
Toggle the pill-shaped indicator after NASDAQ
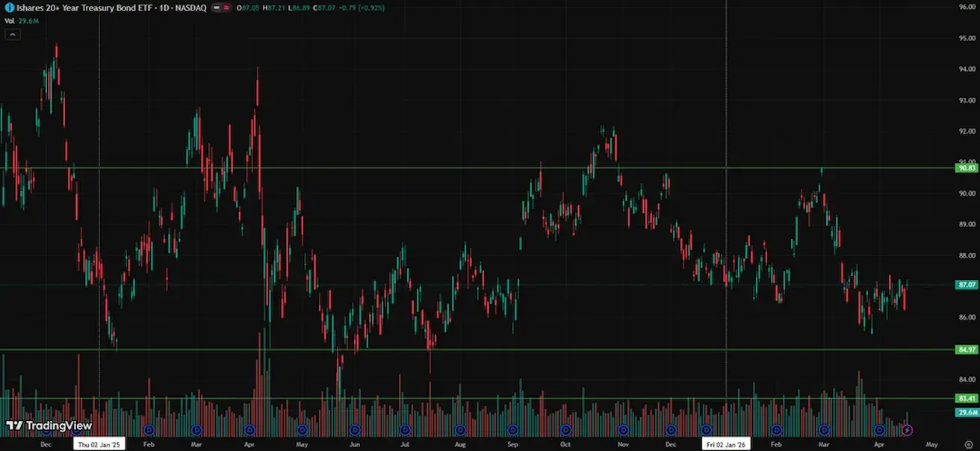click(x=220, y=7)
